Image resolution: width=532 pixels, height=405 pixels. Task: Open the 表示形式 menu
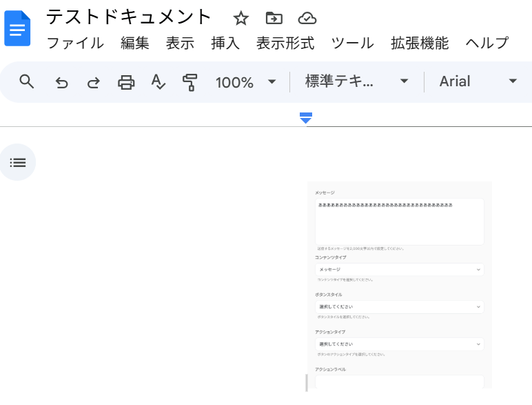[x=285, y=43]
